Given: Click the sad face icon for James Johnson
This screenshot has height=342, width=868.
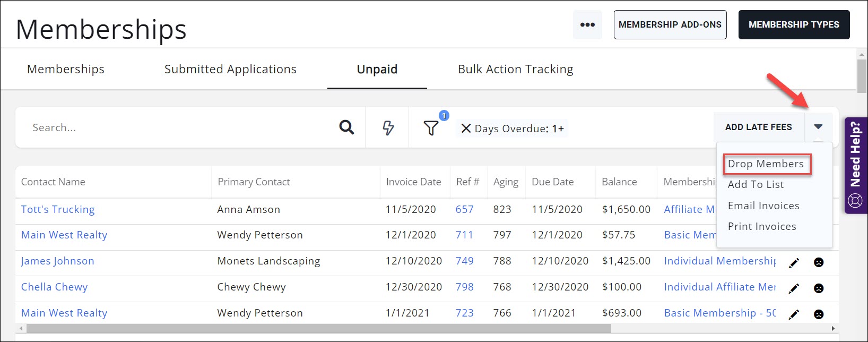Looking at the screenshot, I should click(x=819, y=262).
